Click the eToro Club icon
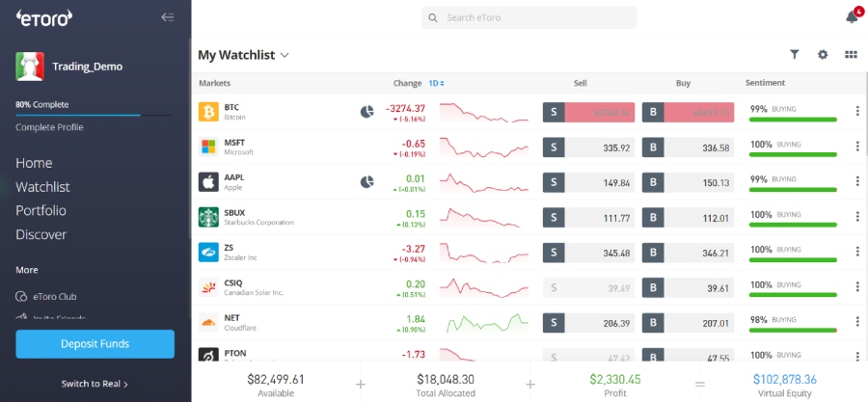Image resolution: width=868 pixels, height=402 pixels. (21, 296)
